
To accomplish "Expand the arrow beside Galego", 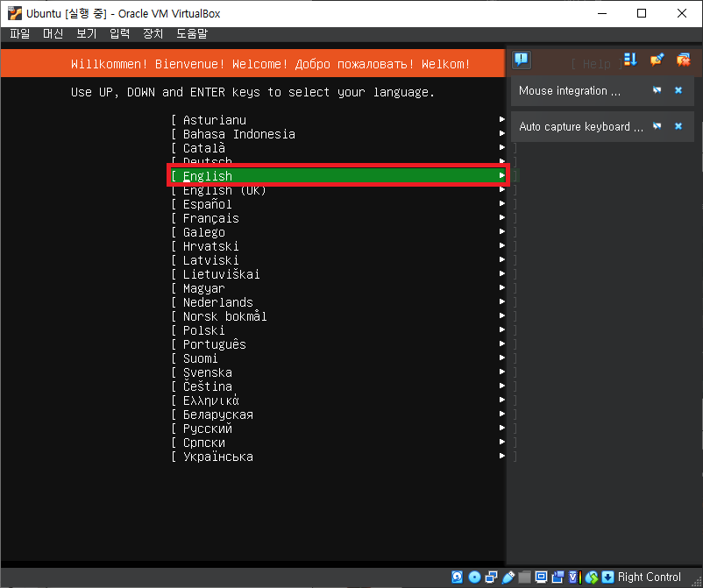I will (502, 231).
